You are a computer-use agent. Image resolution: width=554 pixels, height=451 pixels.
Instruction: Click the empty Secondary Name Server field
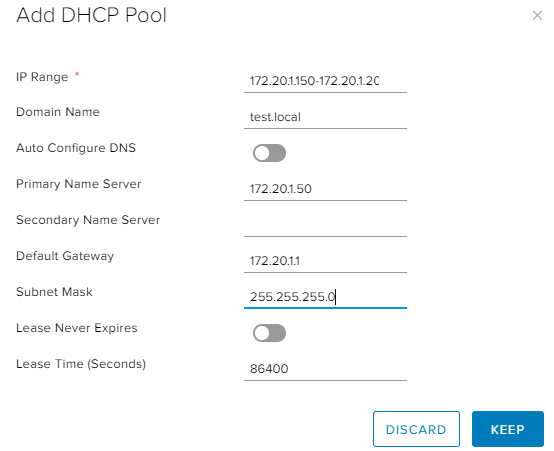pyautogui.click(x=325, y=225)
